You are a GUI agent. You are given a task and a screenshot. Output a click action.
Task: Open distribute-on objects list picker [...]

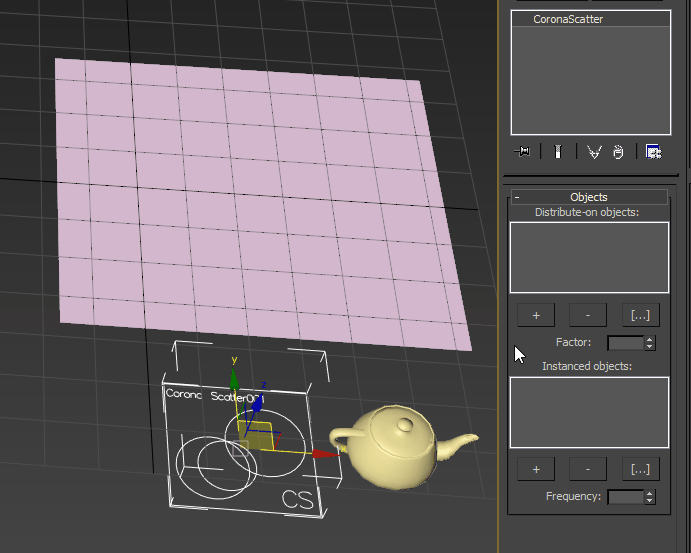tap(640, 315)
